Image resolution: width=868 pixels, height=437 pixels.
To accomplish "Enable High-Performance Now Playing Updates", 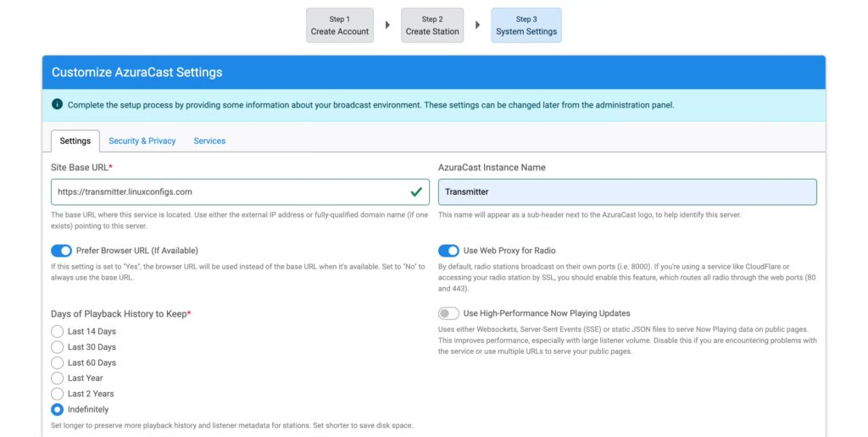I will tap(448, 313).
